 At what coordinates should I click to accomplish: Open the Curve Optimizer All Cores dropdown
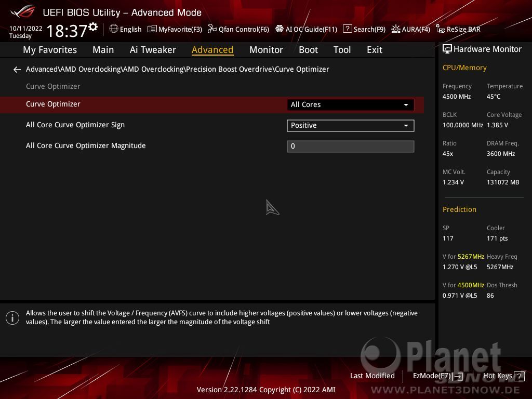pyautogui.click(x=351, y=104)
